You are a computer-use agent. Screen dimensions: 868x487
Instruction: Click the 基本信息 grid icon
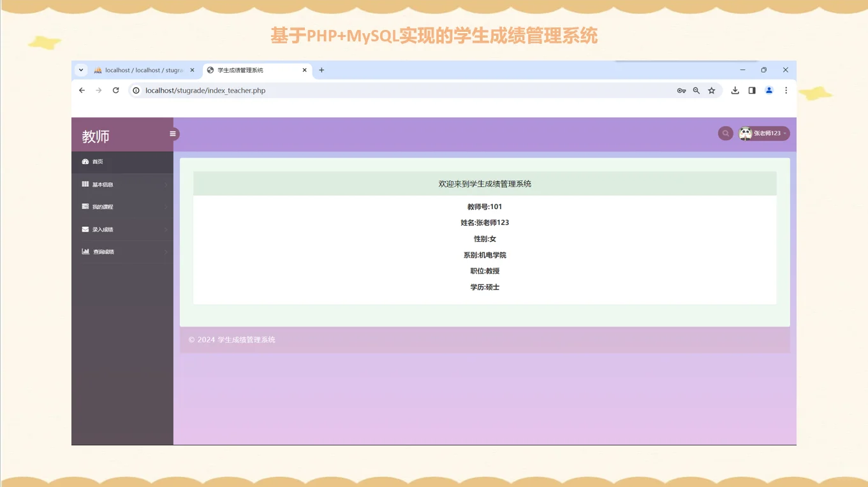pos(85,184)
